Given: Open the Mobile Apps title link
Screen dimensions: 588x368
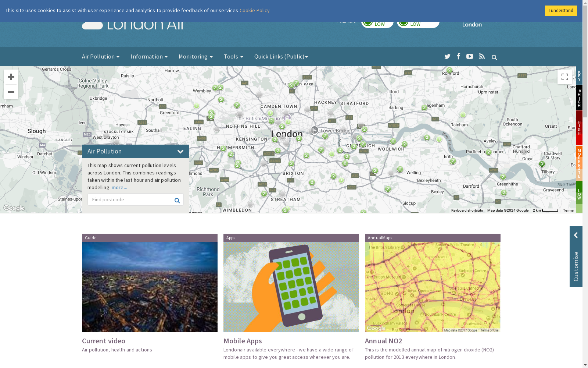Looking at the screenshot, I should pos(243,341).
